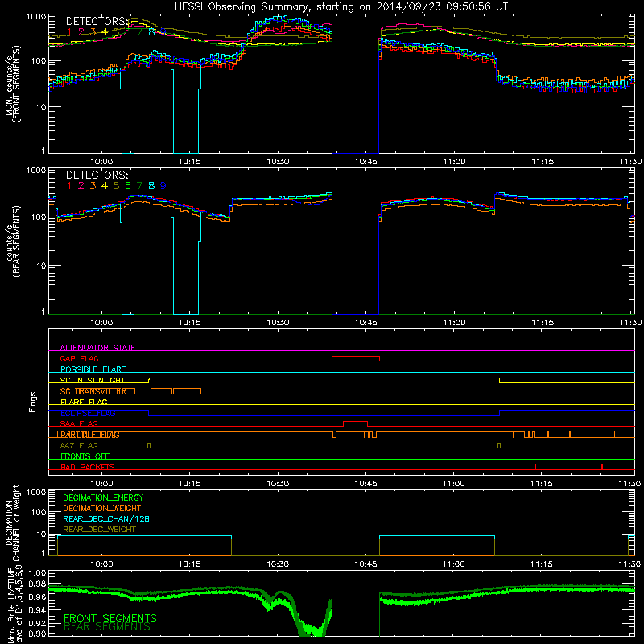The height and width of the screenshot is (644, 644).
Task: Click the vertical Flags axis title
Action: tap(33, 402)
